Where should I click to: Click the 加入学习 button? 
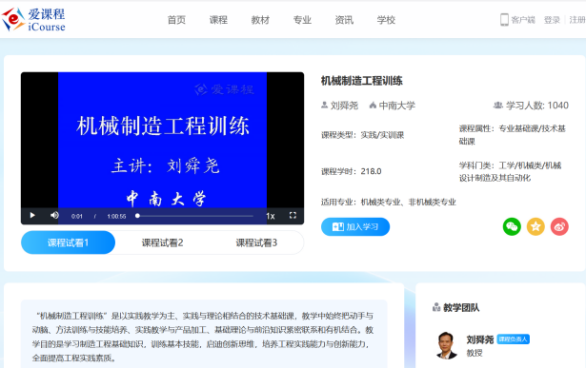point(355,227)
